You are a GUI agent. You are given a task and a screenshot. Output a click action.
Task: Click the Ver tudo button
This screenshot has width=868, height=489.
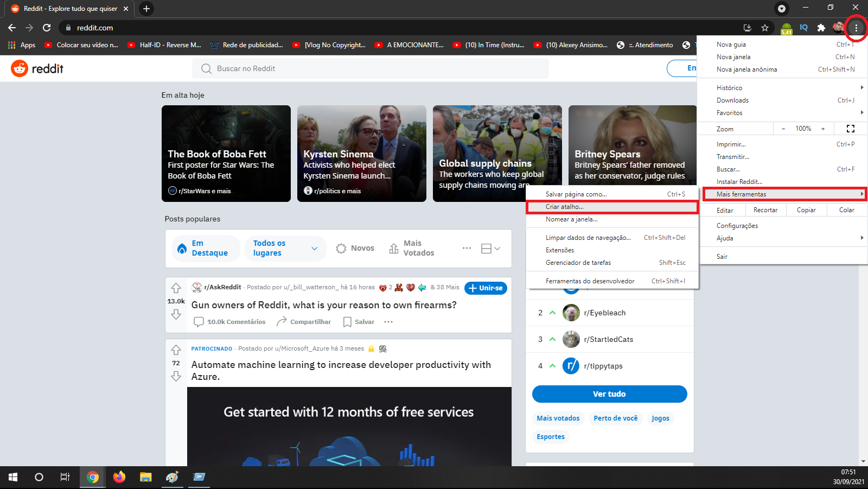tap(609, 394)
